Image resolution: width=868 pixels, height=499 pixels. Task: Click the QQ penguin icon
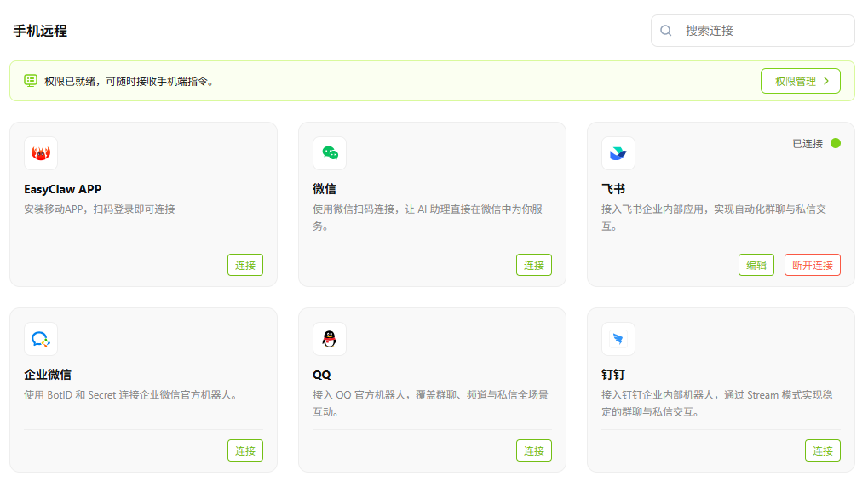point(330,339)
